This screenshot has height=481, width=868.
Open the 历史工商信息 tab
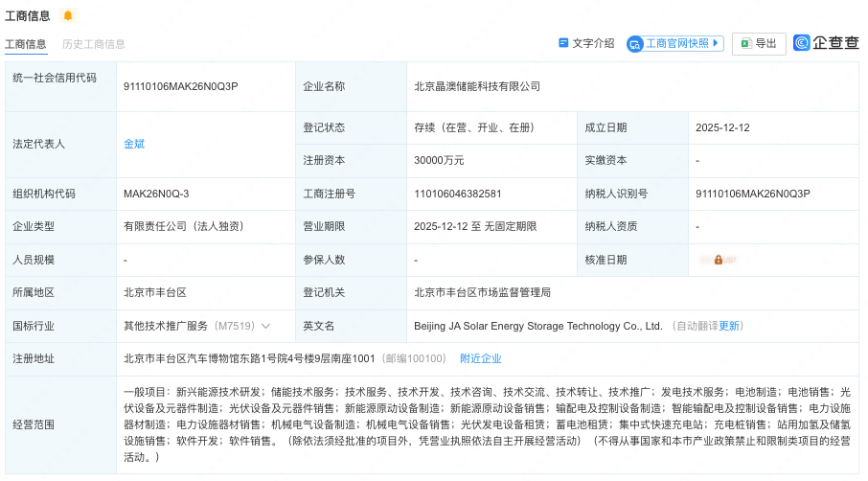coord(94,44)
